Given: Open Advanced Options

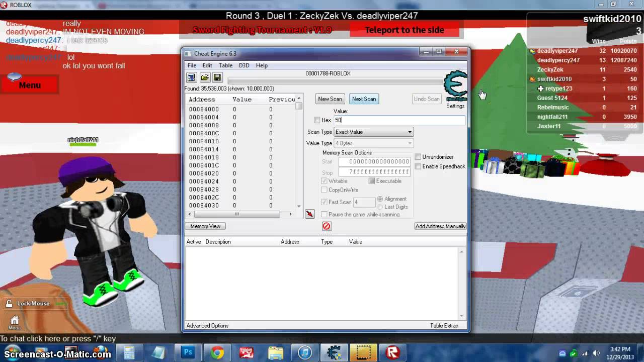Looking at the screenshot, I should coord(207,326).
